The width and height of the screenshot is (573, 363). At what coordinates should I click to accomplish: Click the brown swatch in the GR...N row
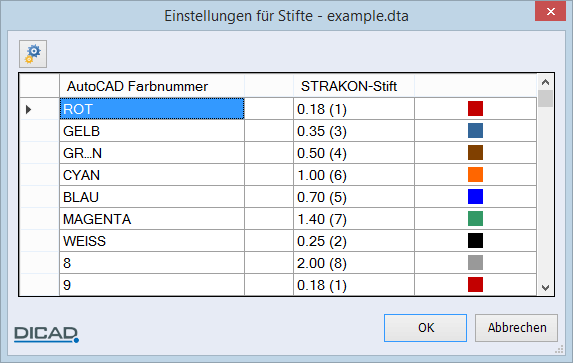[x=475, y=152]
